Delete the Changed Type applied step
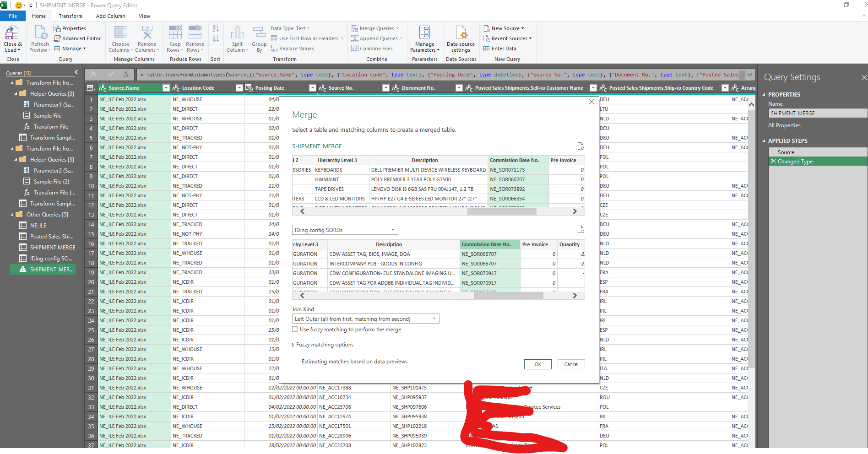 773,161
